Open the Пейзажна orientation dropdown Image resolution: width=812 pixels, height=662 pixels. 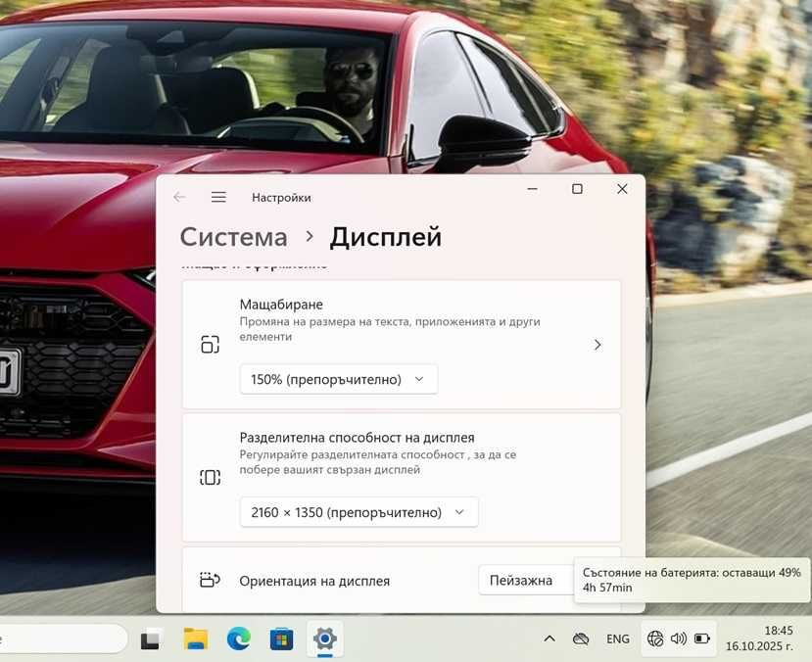[527, 581]
